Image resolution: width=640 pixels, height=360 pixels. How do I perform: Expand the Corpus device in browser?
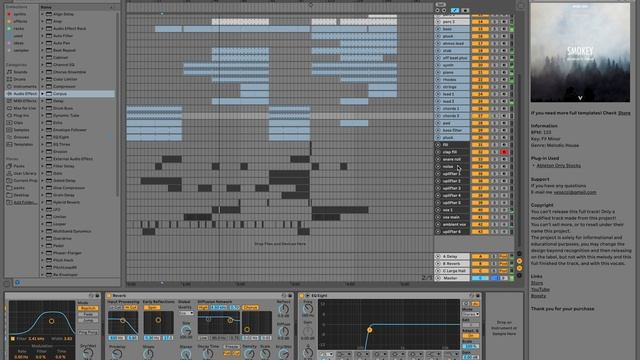click(x=42, y=94)
